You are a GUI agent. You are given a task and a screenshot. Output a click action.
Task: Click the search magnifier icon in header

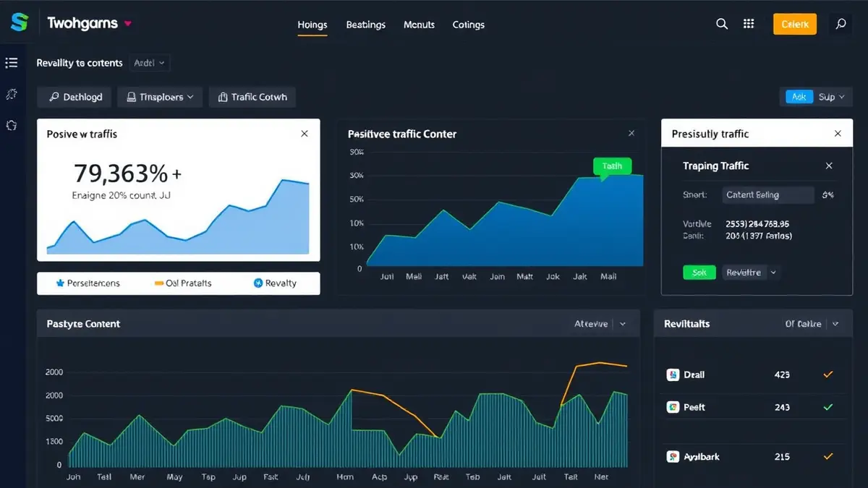click(722, 24)
